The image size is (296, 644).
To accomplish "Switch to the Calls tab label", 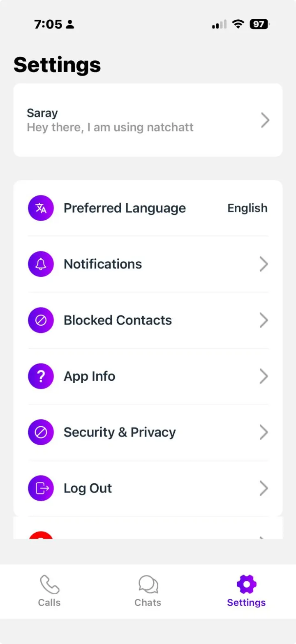I will (x=49, y=603).
